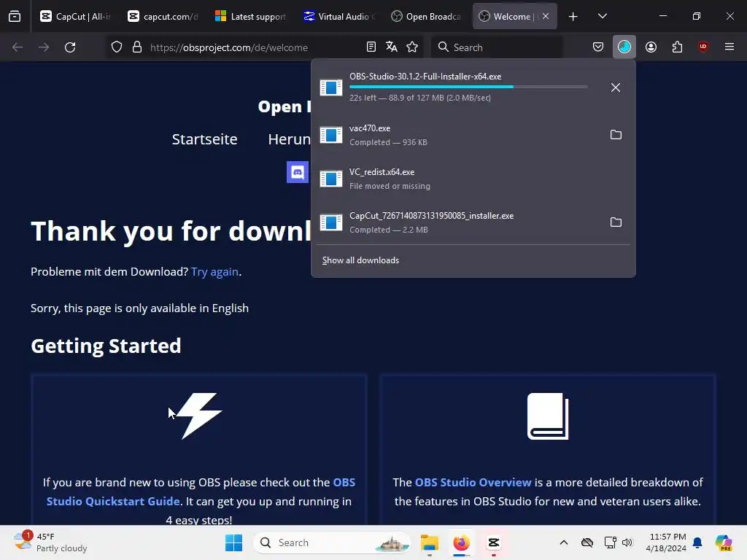Select VC_redist.x64.exe download entry

point(473,179)
